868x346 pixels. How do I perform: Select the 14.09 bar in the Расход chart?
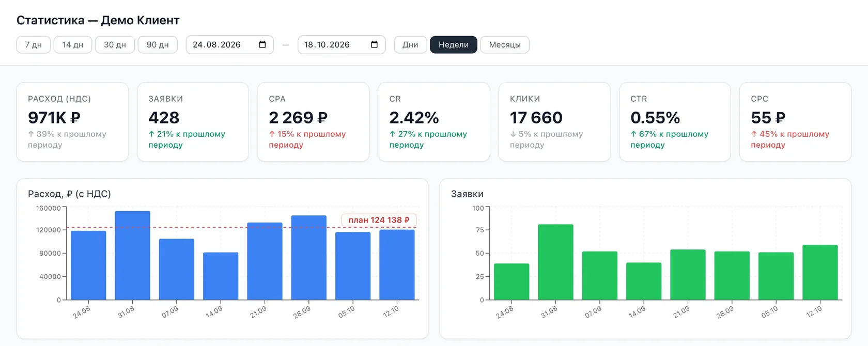[x=221, y=276]
